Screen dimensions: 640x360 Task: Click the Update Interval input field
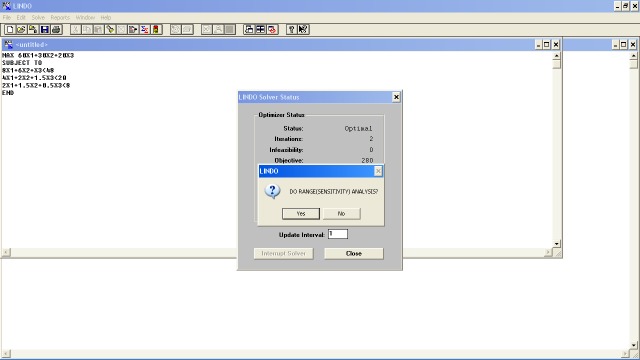pyautogui.click(x=338, y=234)
